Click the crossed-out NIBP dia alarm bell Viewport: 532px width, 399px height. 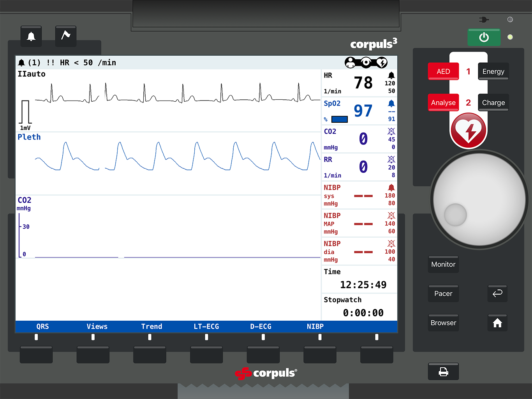click(391, 244)
